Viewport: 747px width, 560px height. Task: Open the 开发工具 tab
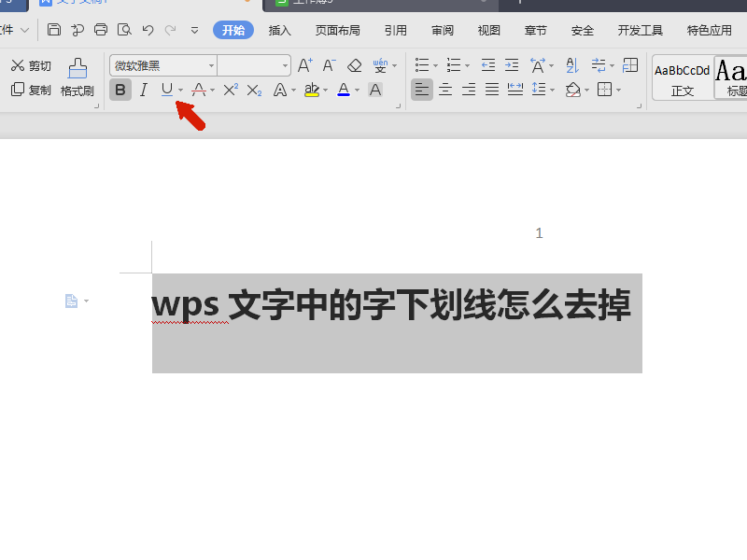(641, 31)
